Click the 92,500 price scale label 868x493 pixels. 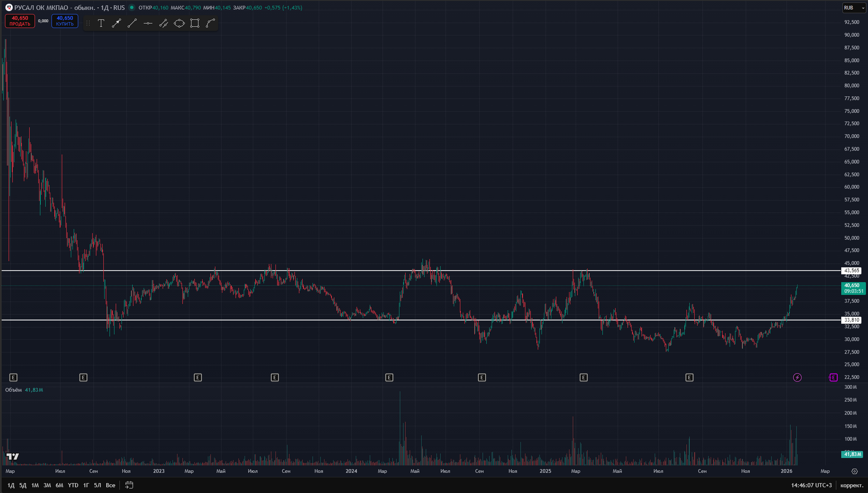coord(852,22)
